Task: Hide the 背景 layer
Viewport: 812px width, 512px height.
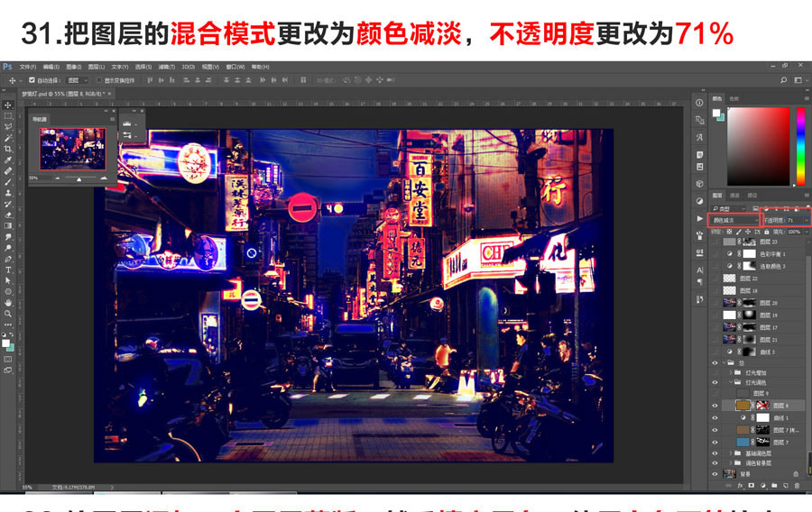Action: coord(715,474)
